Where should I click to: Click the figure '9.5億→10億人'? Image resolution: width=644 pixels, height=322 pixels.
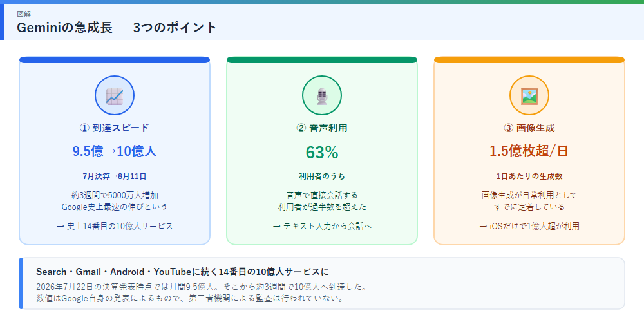click(115, 151)
